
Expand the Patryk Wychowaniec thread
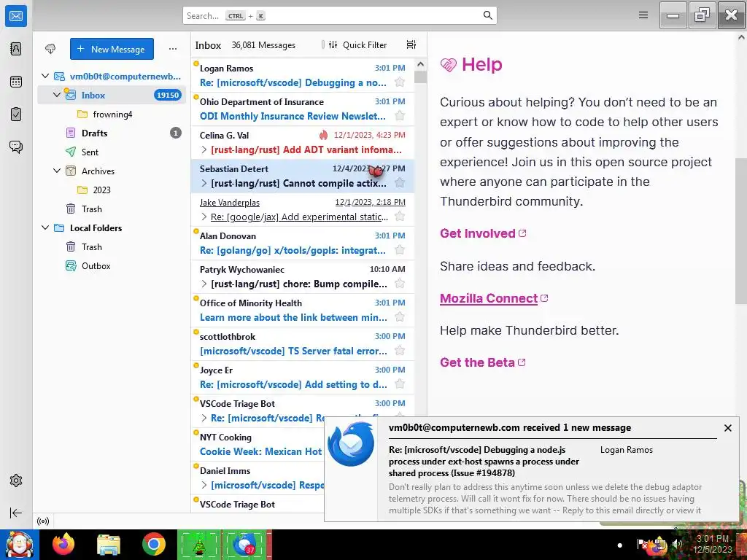tap(204, 284)
